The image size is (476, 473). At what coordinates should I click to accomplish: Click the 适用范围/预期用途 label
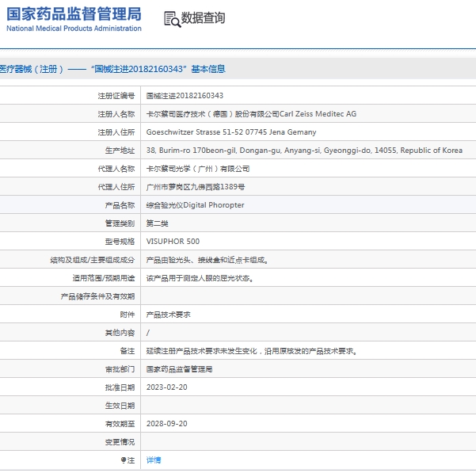(104, 278)
